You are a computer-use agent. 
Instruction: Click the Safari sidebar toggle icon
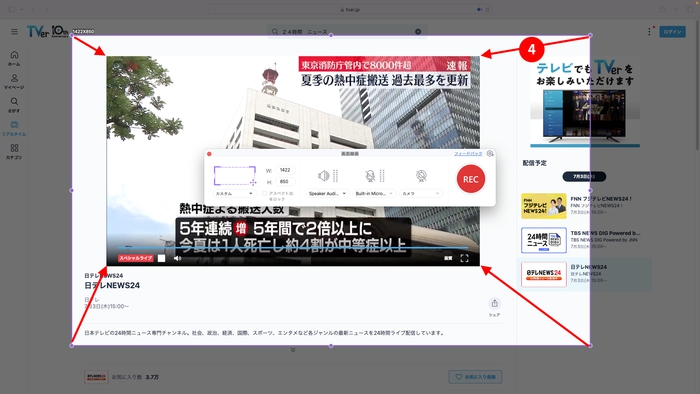(11, 9)
